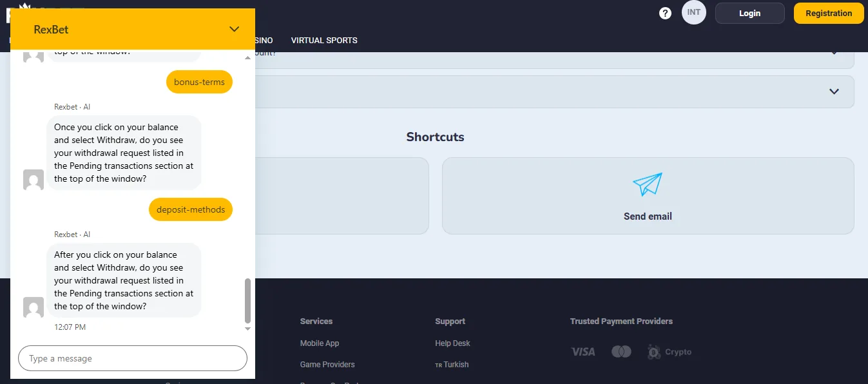Focus the Type a message field
Viewport: 868px width, 384px height.
tap(133, 358)
